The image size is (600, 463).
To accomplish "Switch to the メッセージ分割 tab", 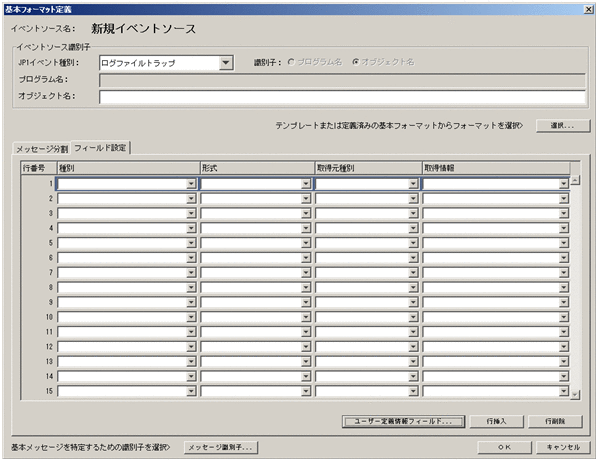I will [41, 148].
